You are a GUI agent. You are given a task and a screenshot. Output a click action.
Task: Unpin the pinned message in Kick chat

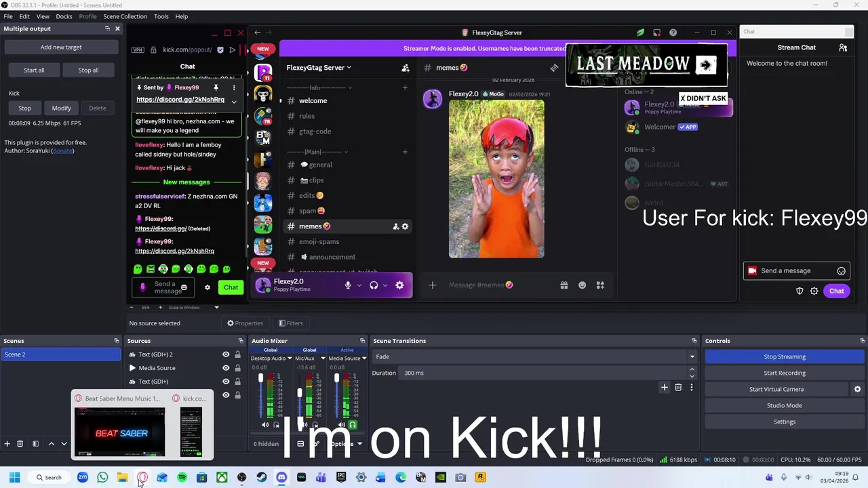[x=216, y=87]
